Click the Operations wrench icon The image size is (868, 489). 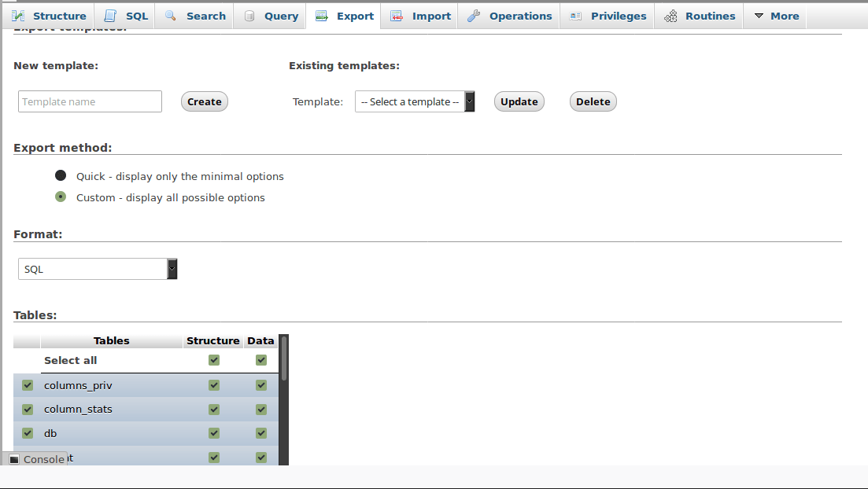[x=473, y=15]
